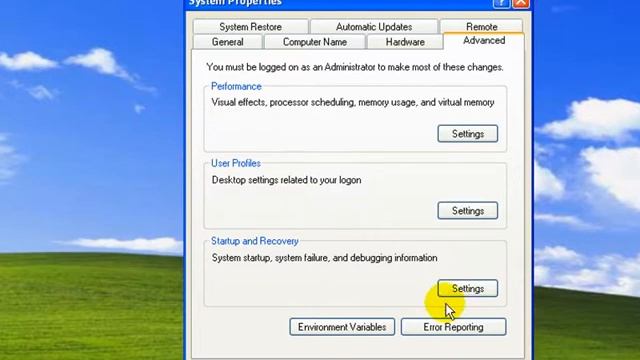The width and height of the screenshot is (640, 360).
Task: Switch to the System Restore tab
Action: [x=251, y=27]
